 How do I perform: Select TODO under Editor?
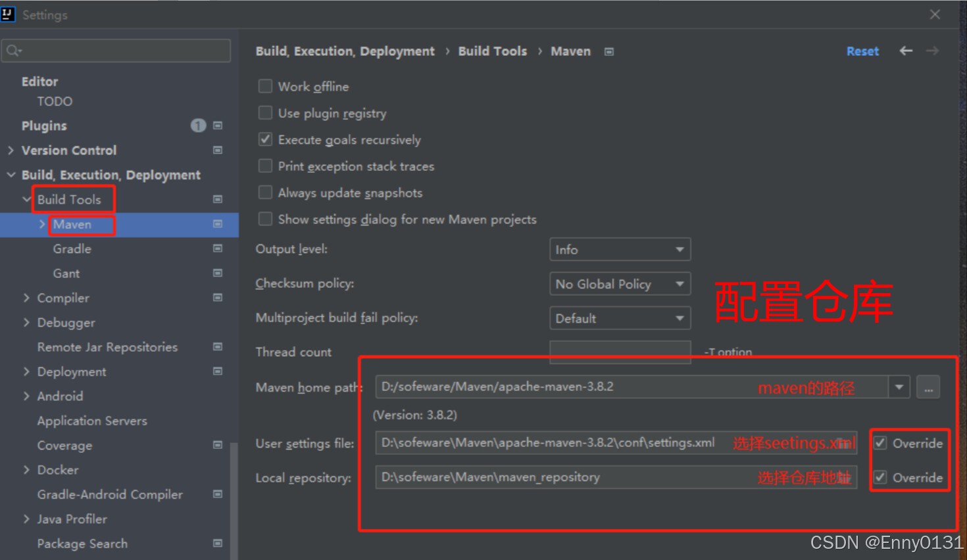(x=55, y=101)
